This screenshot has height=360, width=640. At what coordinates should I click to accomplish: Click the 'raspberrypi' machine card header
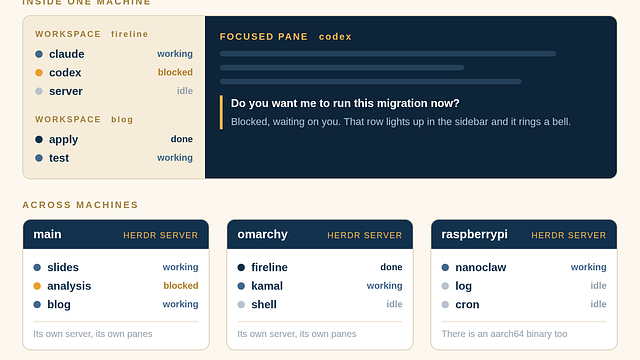(524, 234)
